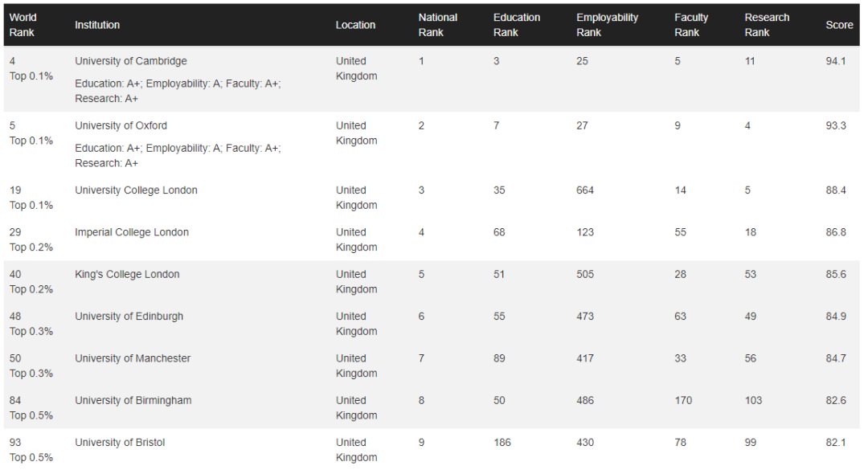This screenshot has height=470, width=868.
Task: Click the University of Oxford link
Action: (121, 125)
